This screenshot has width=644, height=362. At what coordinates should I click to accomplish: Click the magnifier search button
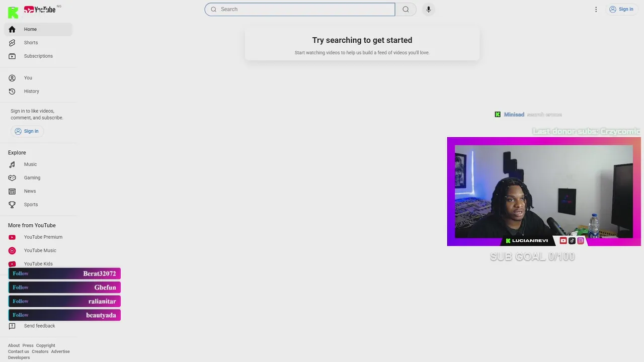pyautogui.click(x=406, y=9)
